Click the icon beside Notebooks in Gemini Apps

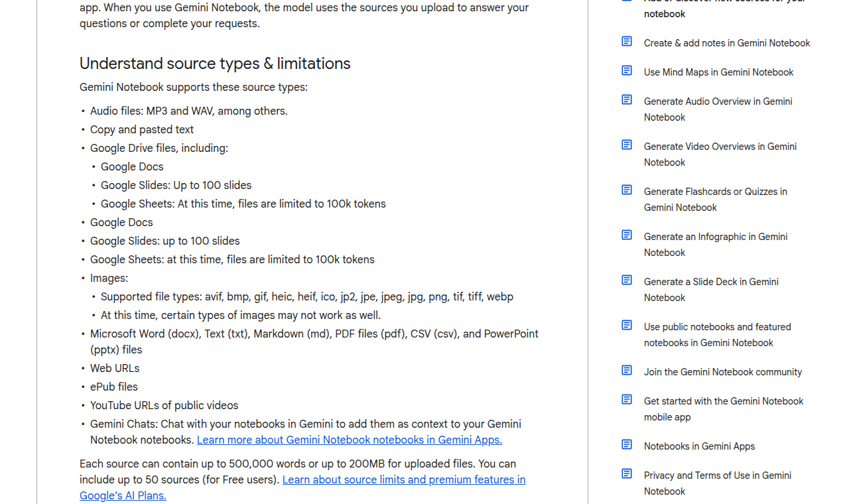coord(627,445)
